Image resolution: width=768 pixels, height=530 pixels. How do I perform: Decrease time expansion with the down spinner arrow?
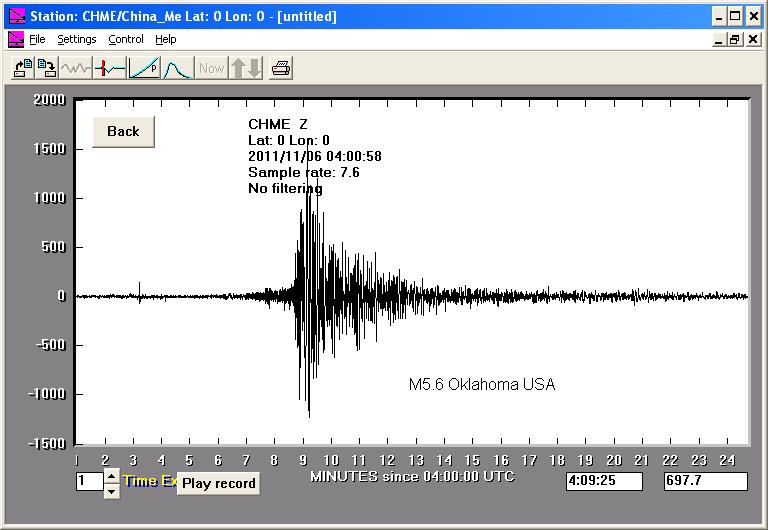[x=111, y=489]
